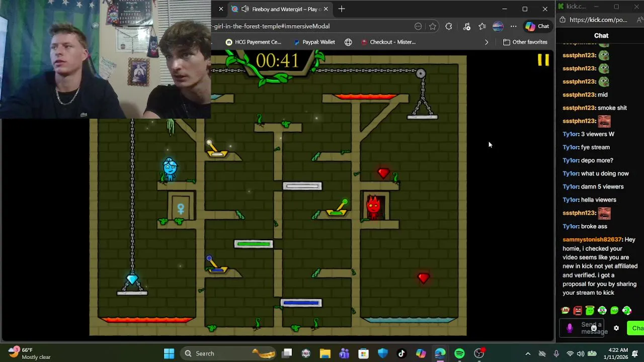Image resolution: width=644 pixels, height=362 pixels.
Task: Open Microsoft Store from the taskbar
Action: coord(363,353)
